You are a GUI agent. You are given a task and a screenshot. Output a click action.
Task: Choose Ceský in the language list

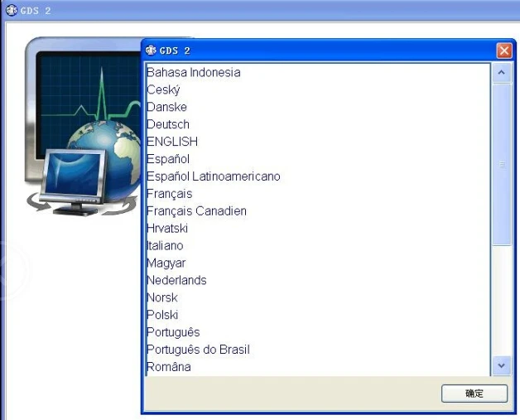pos(318,89)
